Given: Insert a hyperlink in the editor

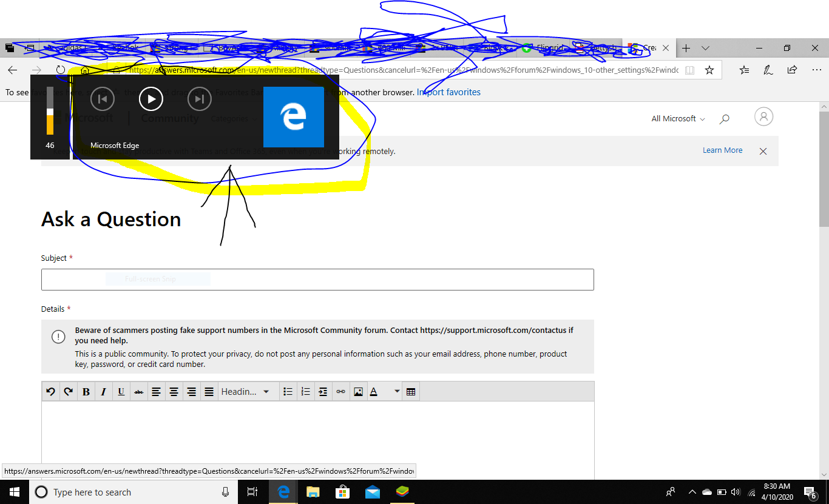Looking at the screenshot, I should (x=341, y=392).
